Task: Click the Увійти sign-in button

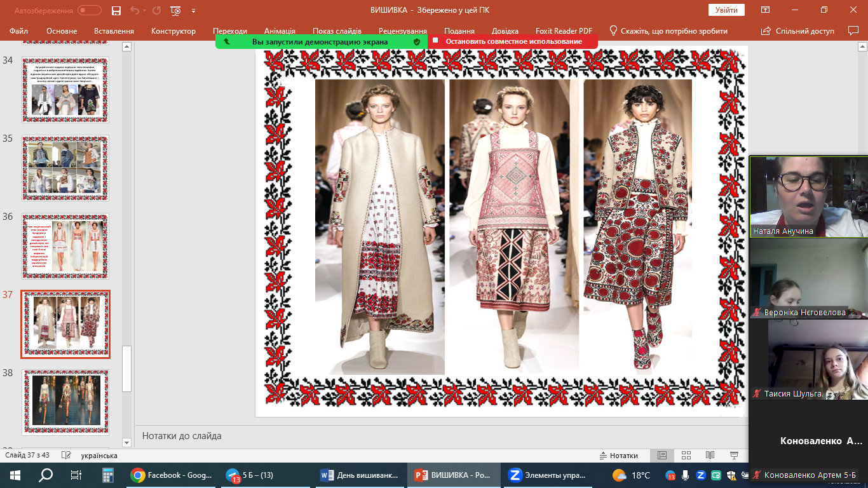Action: click(x=726, y=10)
